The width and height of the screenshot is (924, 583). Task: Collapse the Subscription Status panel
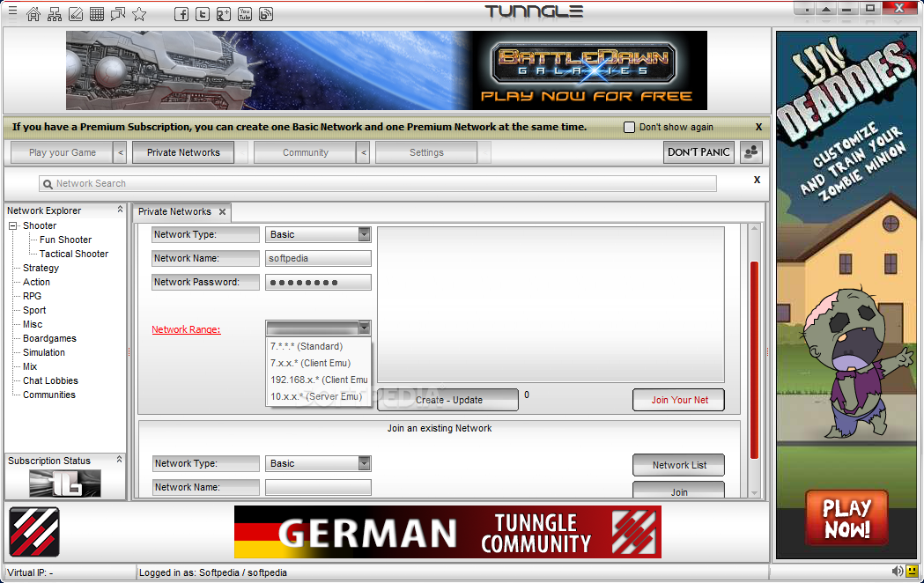pos(120,460)
